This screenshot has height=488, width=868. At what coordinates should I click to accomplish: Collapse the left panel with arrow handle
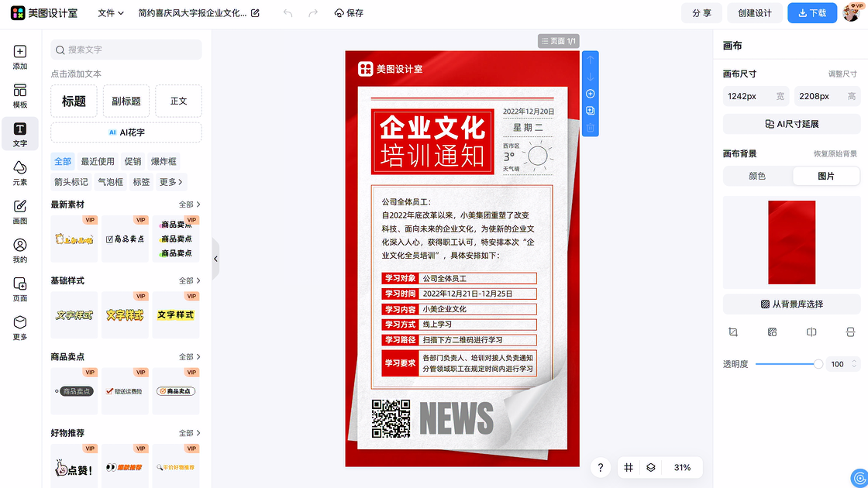click(x=215, y=259)
